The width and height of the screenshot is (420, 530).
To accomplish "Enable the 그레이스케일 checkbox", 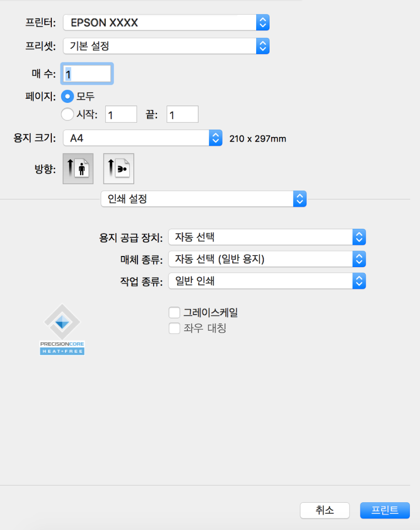I will (x=174, y=313).
